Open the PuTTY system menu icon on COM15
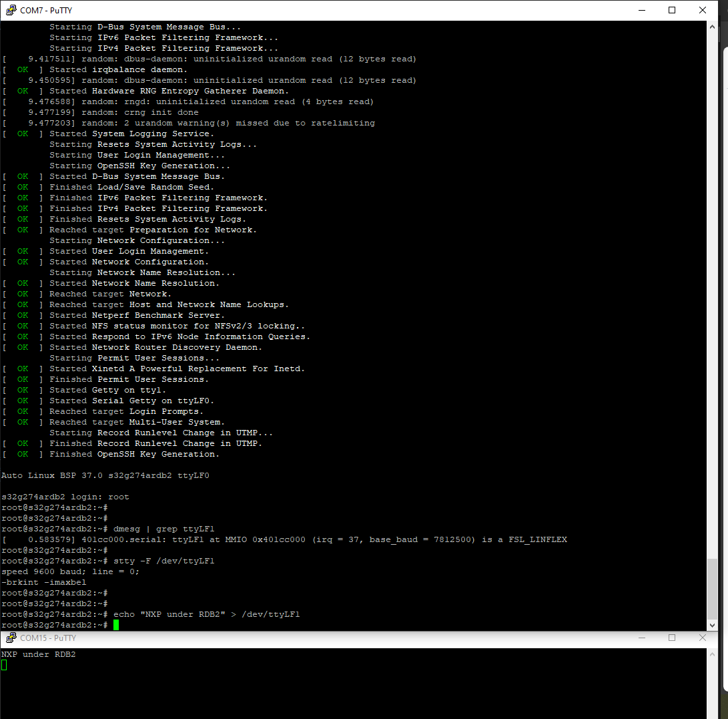 pos(10,638)
